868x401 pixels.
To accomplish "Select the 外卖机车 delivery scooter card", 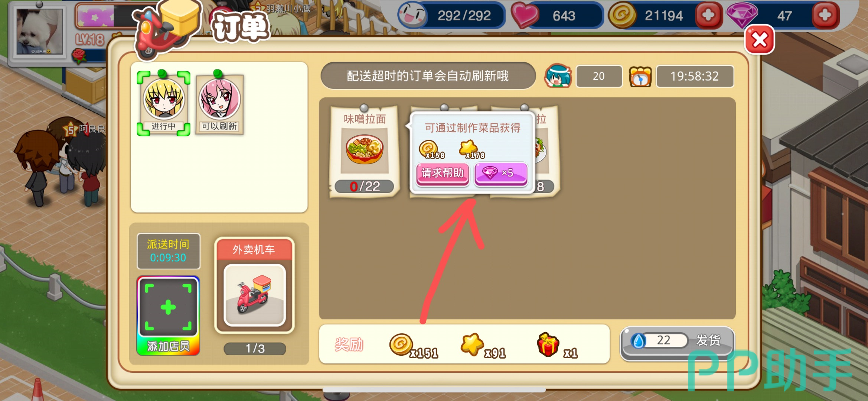I will 255,285.
